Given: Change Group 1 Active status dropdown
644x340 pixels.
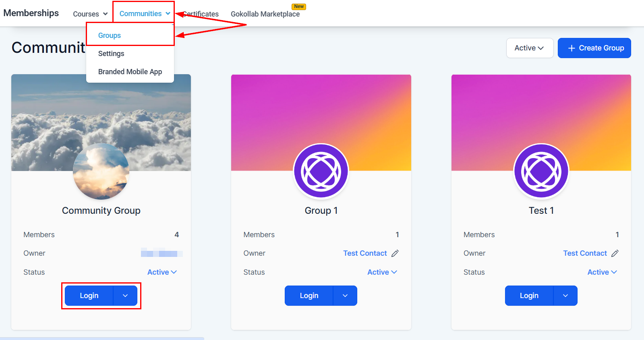Looking at the screenshot, I should click(382, 272).
